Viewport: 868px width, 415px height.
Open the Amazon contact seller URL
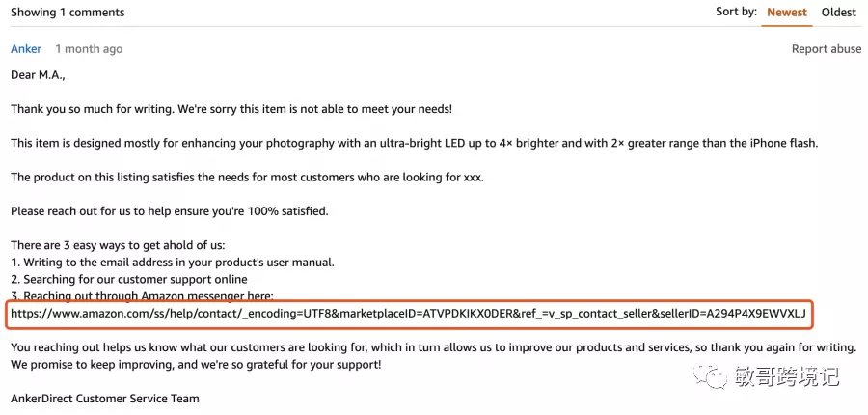pos(409,315)
